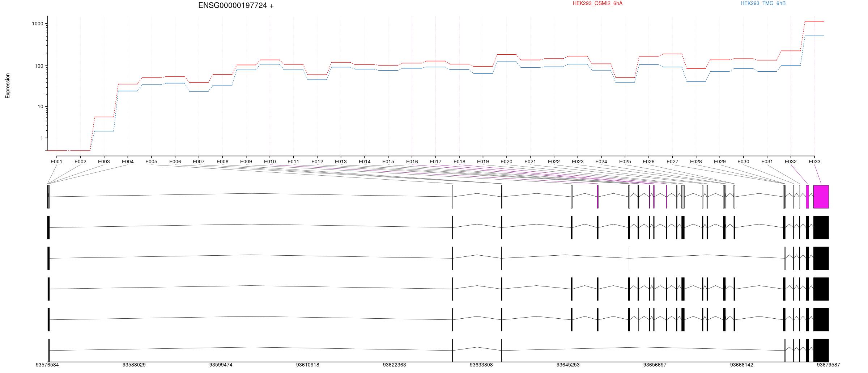The image size is (868, 373).
Task: Select the HEK293_TMG_6hB legend label
Action: point(763,3)
